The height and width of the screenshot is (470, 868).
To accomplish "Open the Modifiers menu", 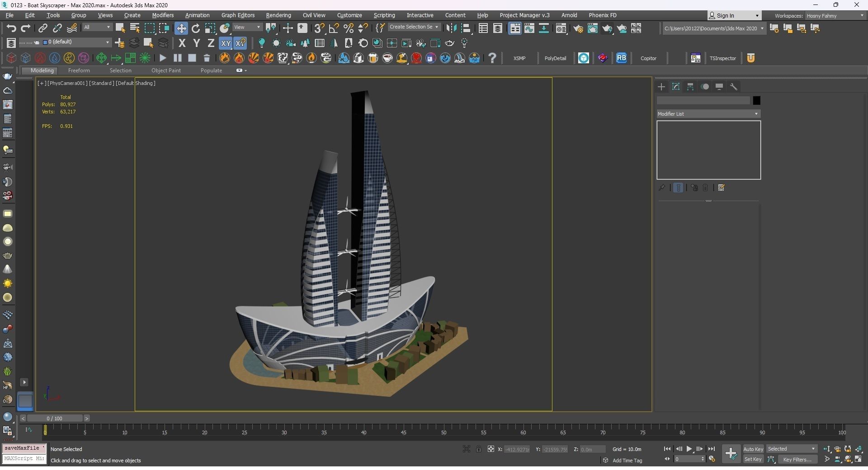I will click(163, 15).
